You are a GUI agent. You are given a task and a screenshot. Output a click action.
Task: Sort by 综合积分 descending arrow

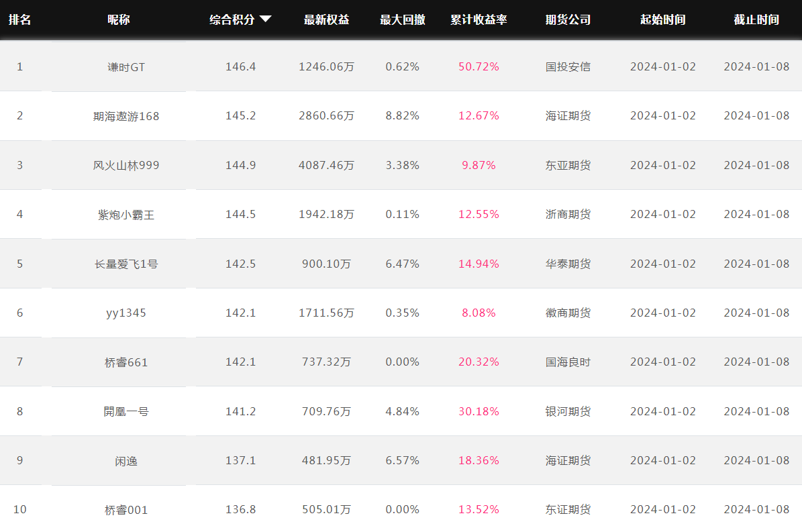[x=265, y=19]
